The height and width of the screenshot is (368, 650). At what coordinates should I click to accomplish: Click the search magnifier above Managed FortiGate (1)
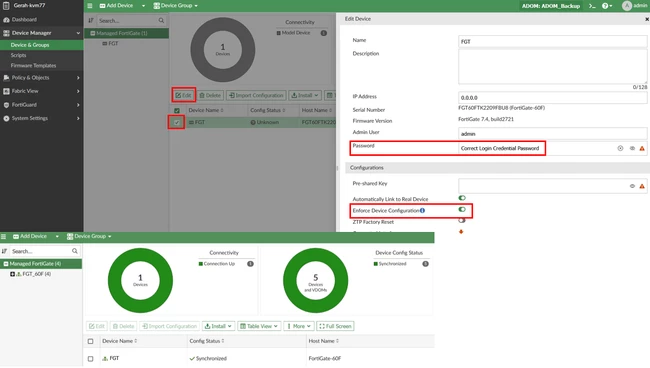point(161,20)
